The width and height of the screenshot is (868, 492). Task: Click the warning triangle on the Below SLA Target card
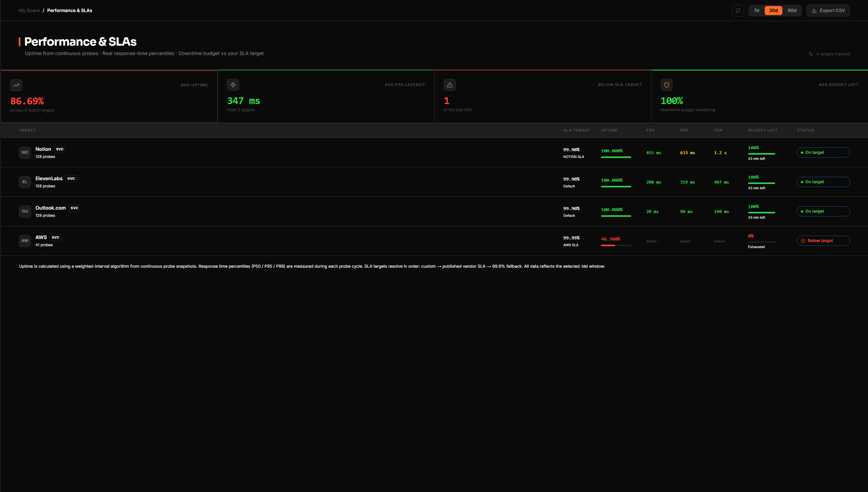tap(450, 85)
